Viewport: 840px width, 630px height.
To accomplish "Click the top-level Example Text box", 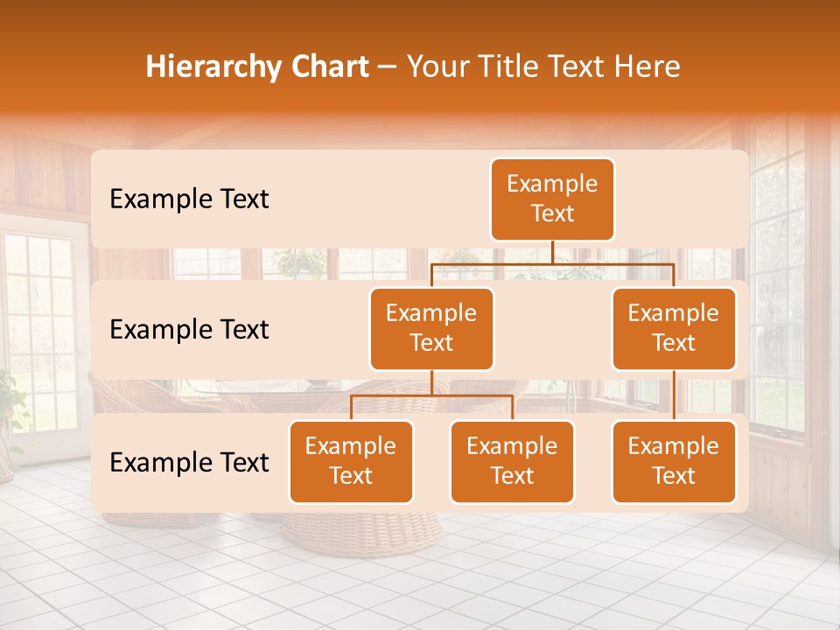I will [552, 199].
